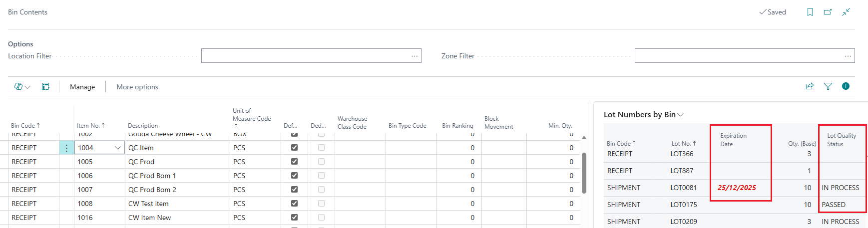
Task: Open row options for item 1004
Action: pos(66,148)
